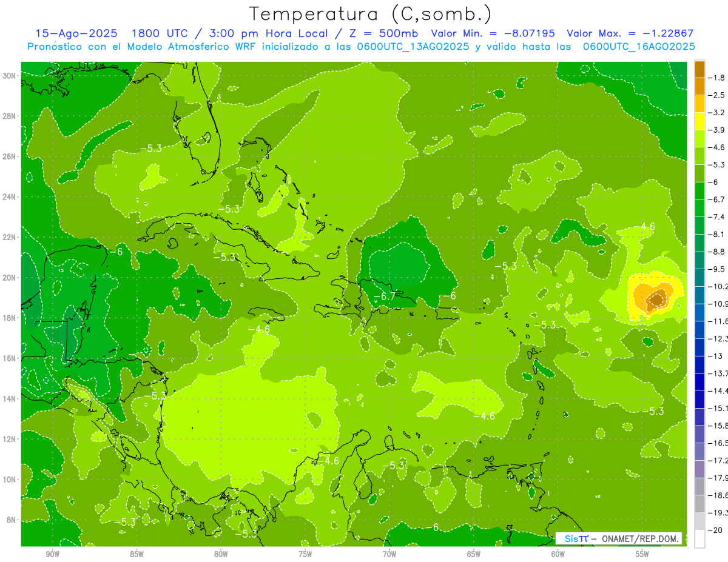Screen dimensions: 728x562
Task: Click the '-2.5' color bar label
Action: (717, 95)
